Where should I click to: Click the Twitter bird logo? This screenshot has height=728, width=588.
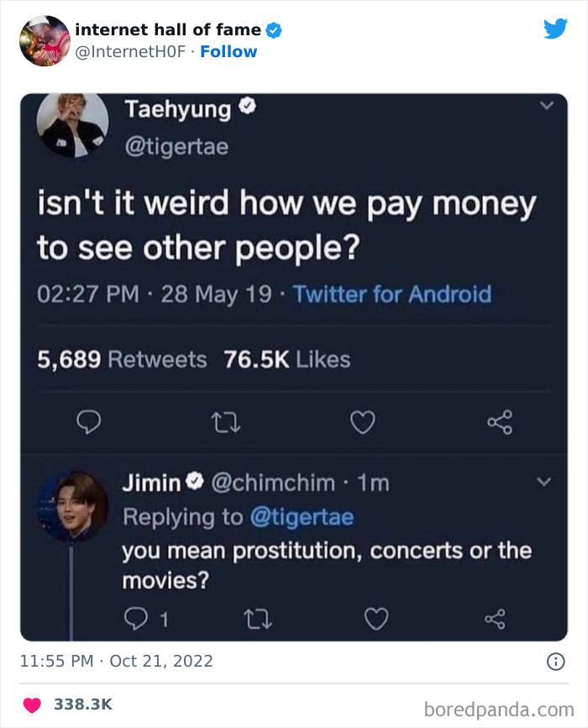pyautogui.click(x=556, y=28)
